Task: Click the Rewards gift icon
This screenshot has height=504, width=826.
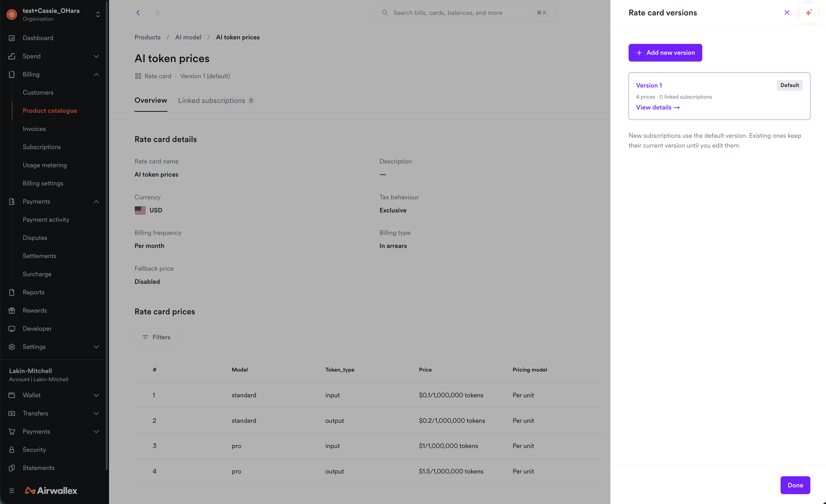Action: point(12,310)
